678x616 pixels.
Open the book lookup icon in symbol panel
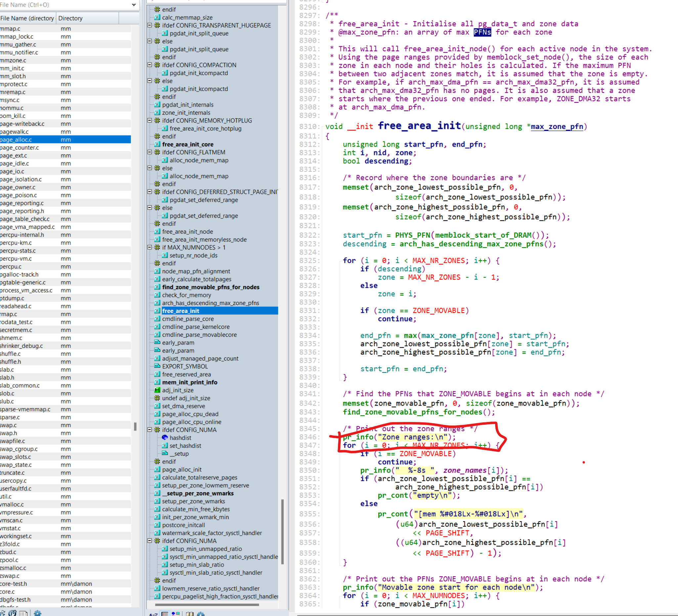tap(190, 614)
